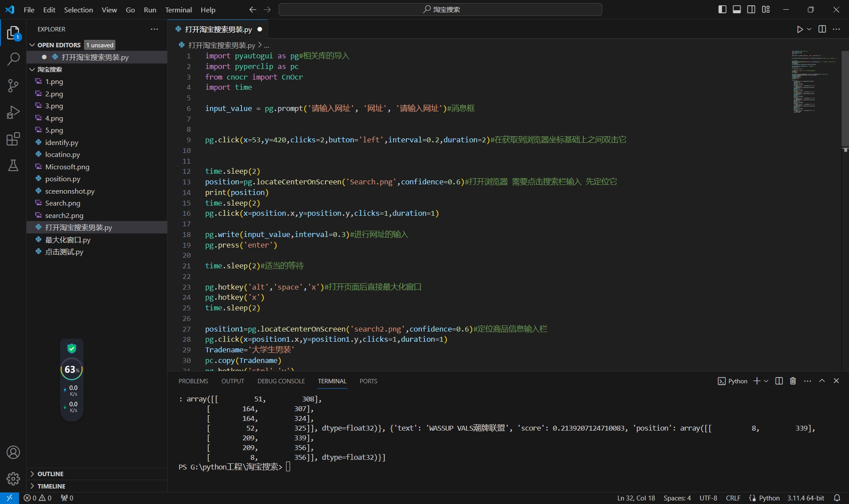The height and width of the screenshot is (504, 849).
Task: Switch to the OUTPUT panel tab
Action: (x=233, y=381)
